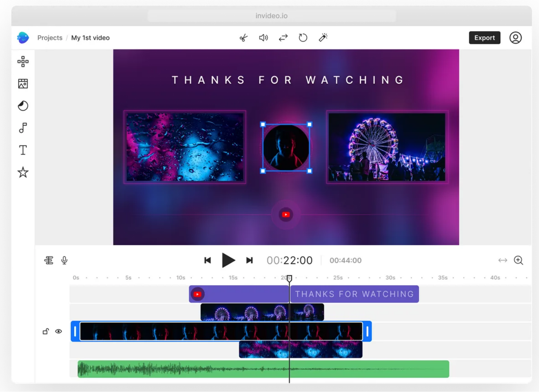Open the volume speaker control

tap(263, 38)
